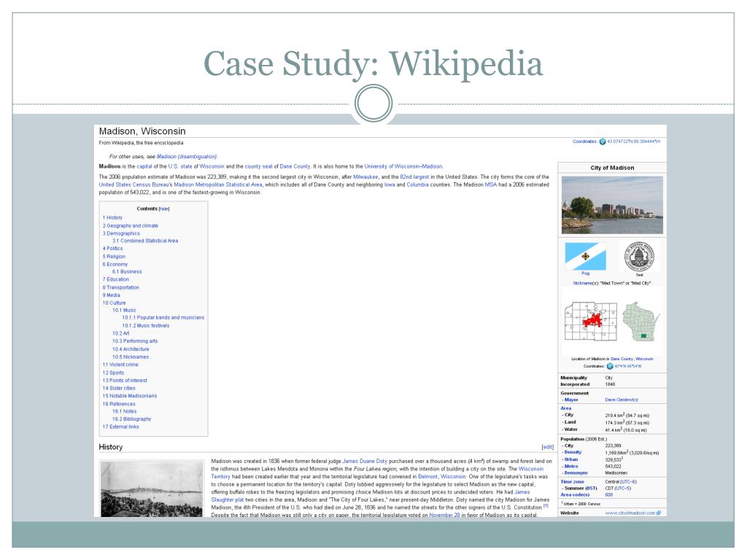Open the 'Columbia' counties link
747x560 pixels.
click(417, 184)
